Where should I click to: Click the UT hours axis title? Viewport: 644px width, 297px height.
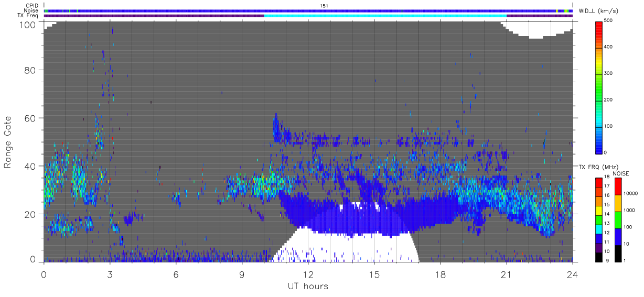tap(308, 286)
